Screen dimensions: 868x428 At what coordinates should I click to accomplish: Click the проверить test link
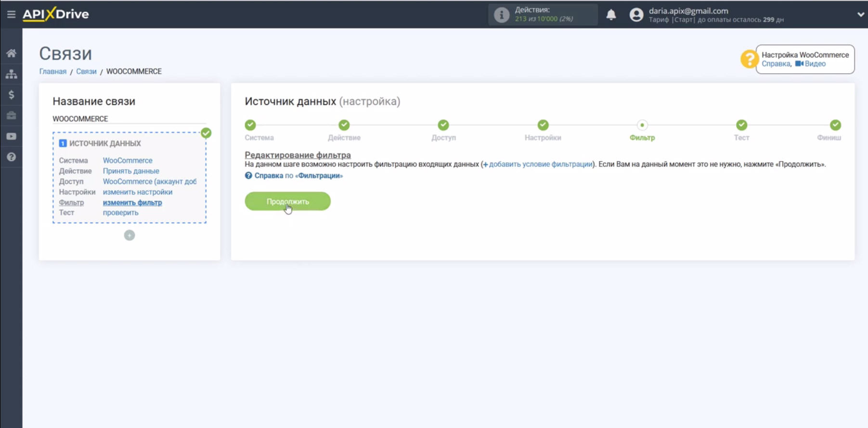[x=120, y=213]
